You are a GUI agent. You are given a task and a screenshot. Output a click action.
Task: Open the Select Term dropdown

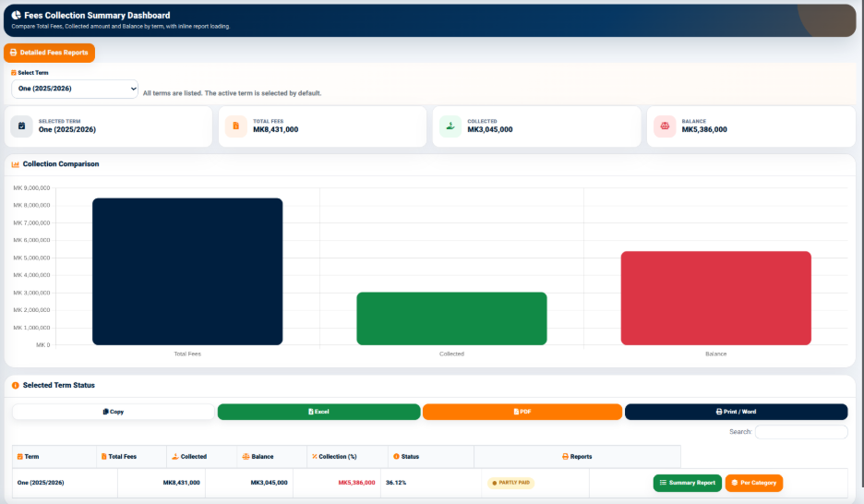click(75, 89)
